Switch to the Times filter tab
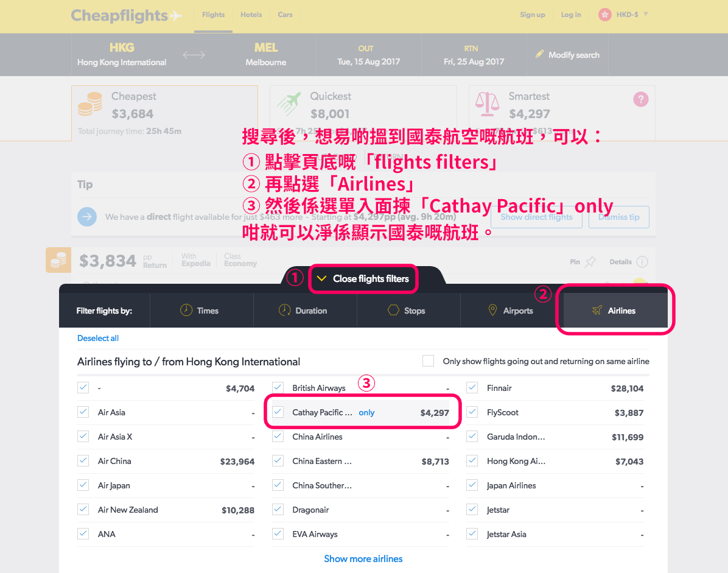The image size is (728, 573). (201, 310)
